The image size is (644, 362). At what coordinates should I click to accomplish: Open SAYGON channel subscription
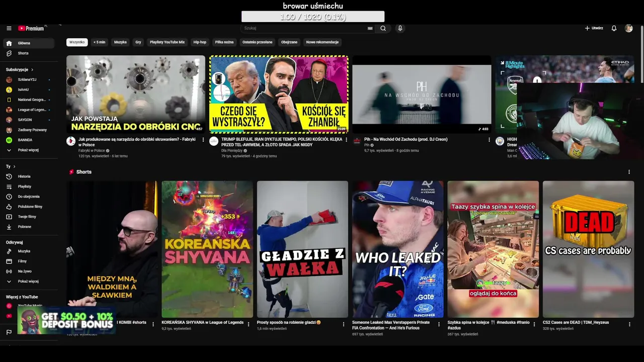(29, 120)
